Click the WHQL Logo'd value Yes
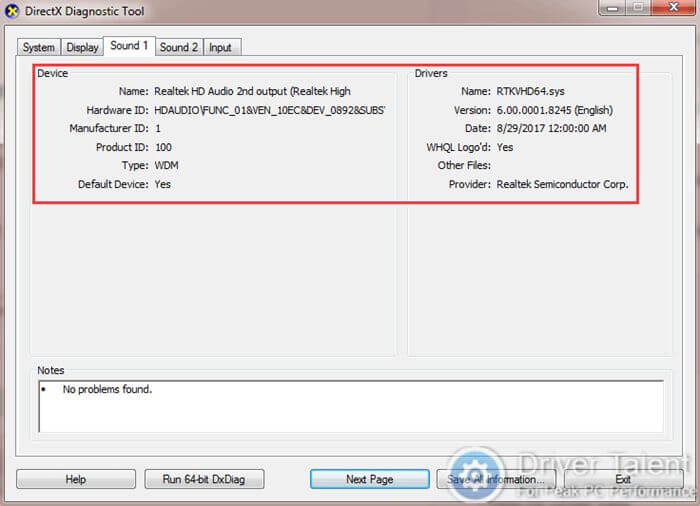 click(505, 147)
